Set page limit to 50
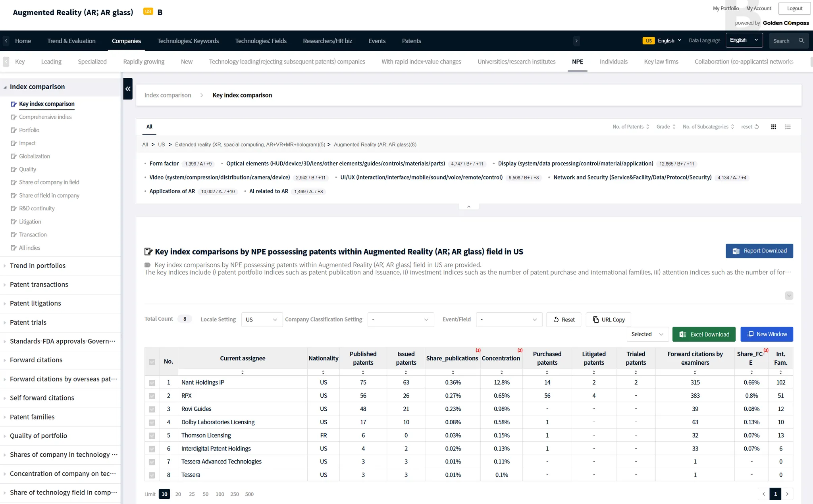 (x=205, y=494)
